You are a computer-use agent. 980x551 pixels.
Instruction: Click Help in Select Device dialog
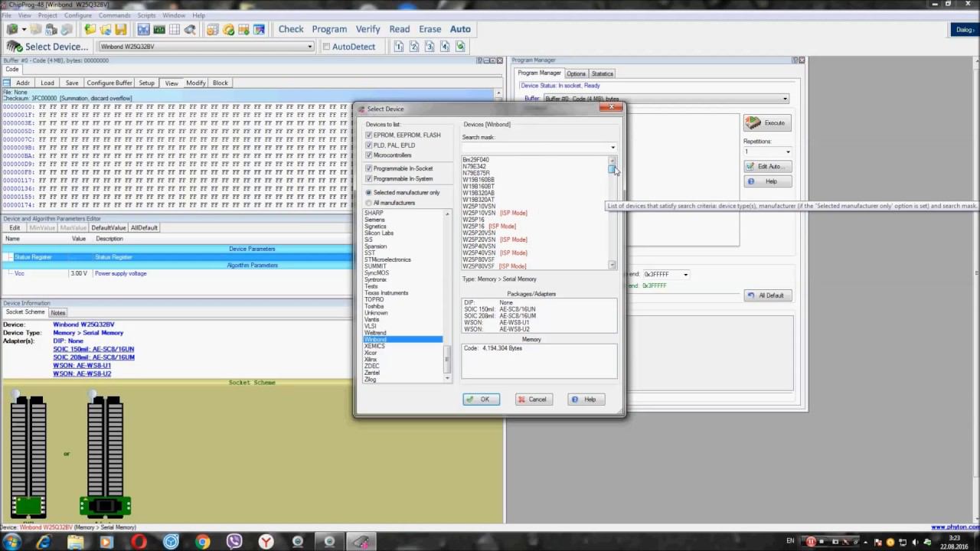[586, 399]
